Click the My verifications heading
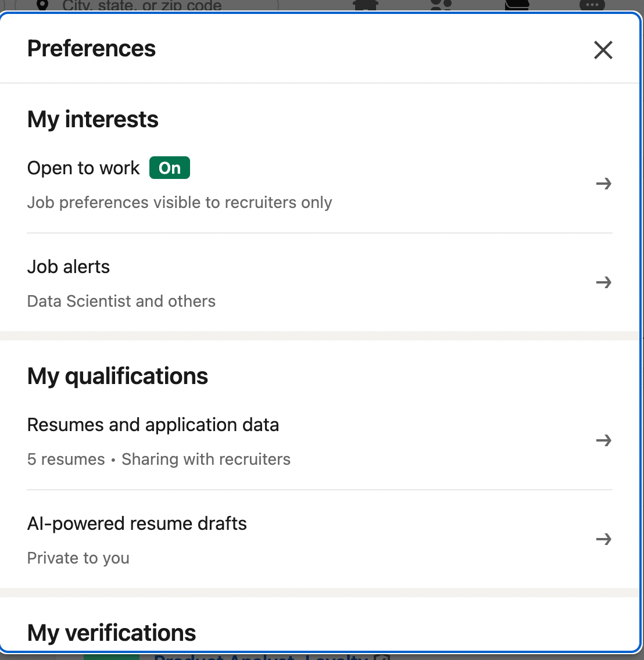Viewport: 644px width, 660px height. pyautogui.click(x=112, y=633)
